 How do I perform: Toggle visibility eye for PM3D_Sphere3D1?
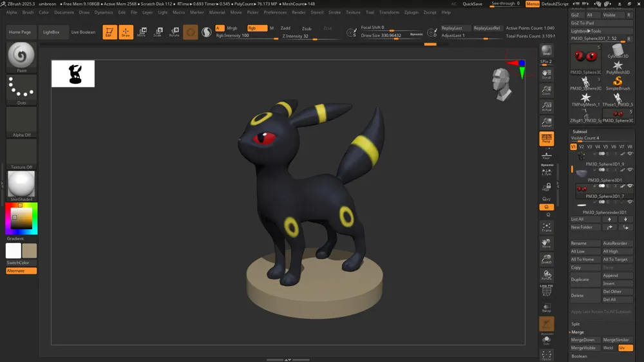coord(630,169)
